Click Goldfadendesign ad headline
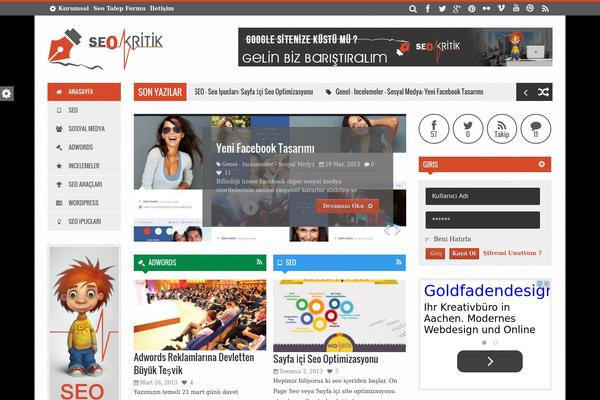This screenshot has height=400, width=600. 486,291
